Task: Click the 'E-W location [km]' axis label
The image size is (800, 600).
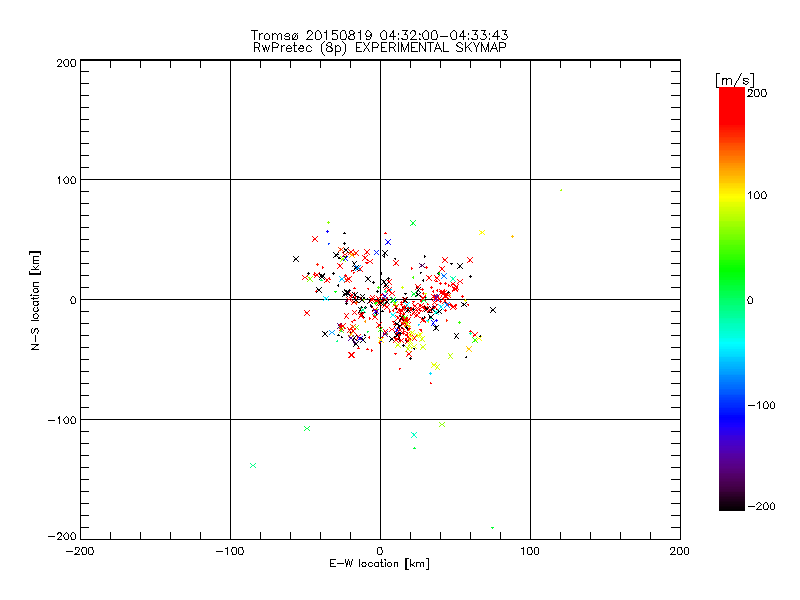Action: coord(379,564)
